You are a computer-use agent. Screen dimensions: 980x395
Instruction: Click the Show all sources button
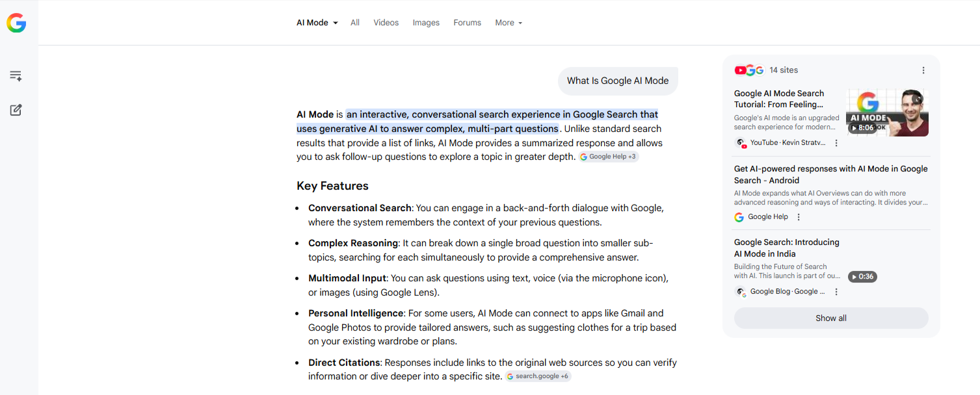tap(831, 318)
